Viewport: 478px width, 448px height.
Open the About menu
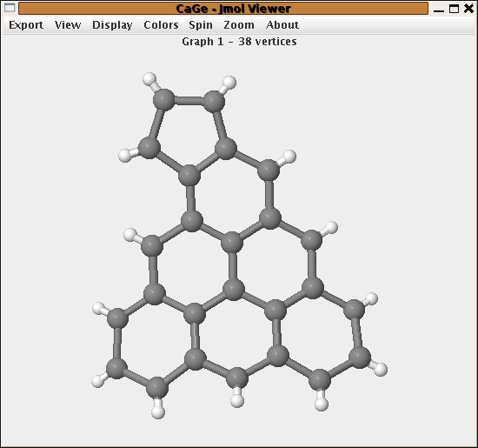(x=282, y=25)
